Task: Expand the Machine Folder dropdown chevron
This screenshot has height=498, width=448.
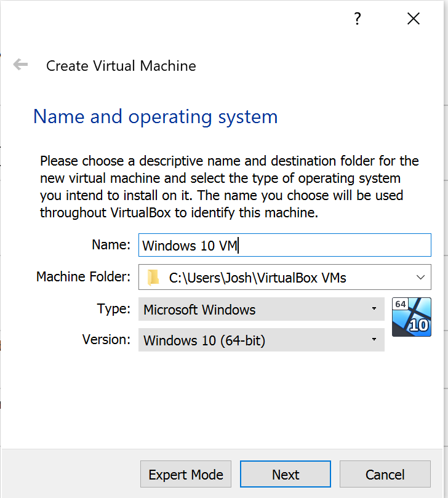Action: pyautogui.click(x=420, y=277)
